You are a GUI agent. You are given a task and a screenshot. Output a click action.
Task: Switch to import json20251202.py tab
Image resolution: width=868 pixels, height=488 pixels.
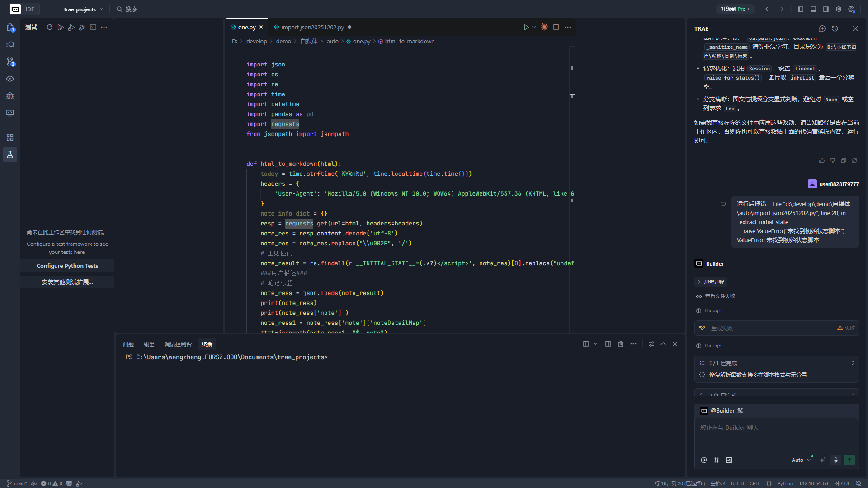[312, 28]
